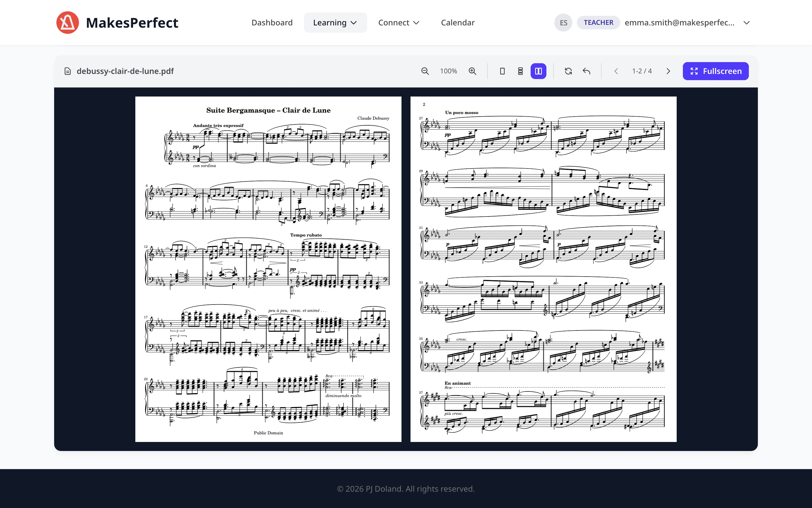Screen dimensions: 812x508
Task: Expand the account menu chevron
Action: click(x=746, y=23)
